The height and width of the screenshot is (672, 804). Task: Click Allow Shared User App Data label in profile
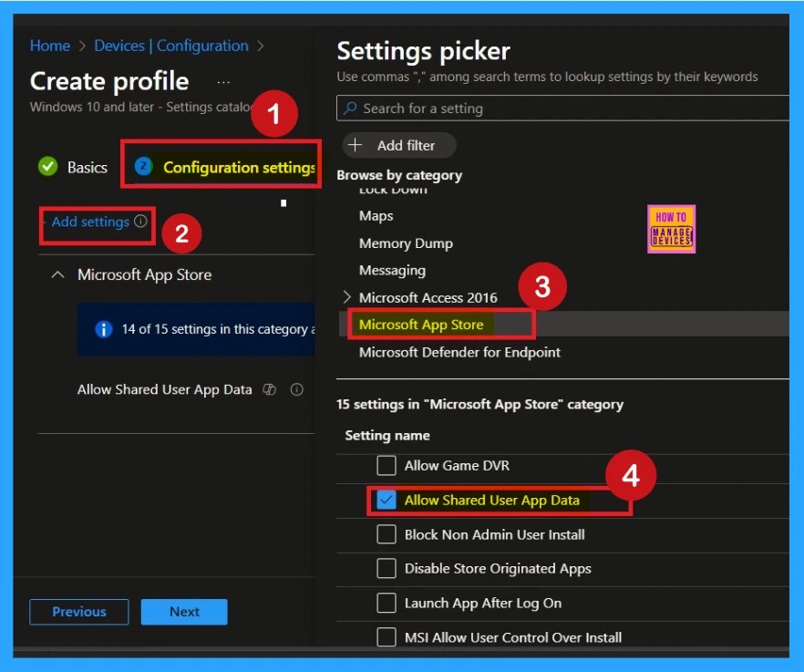click(x=165, y=390)
